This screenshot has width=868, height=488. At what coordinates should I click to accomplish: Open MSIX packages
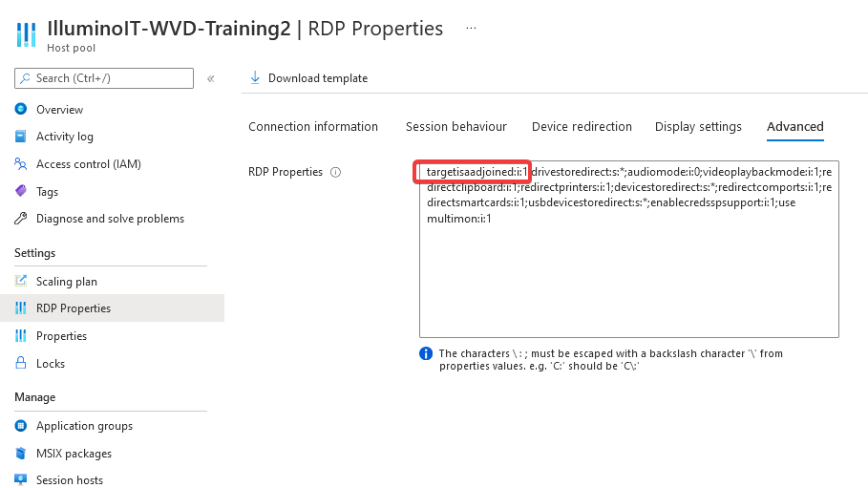(x=74, y=453)
